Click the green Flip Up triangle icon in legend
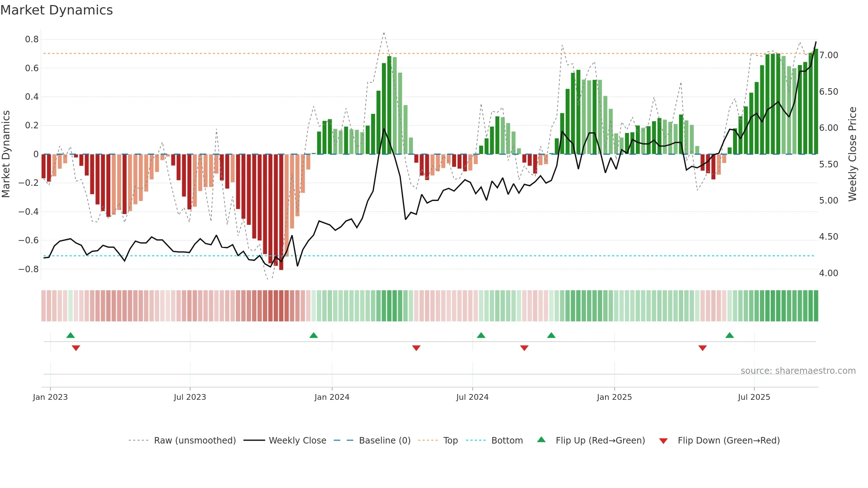The height and width of the screenshot is (488, 868). [541, 440]
